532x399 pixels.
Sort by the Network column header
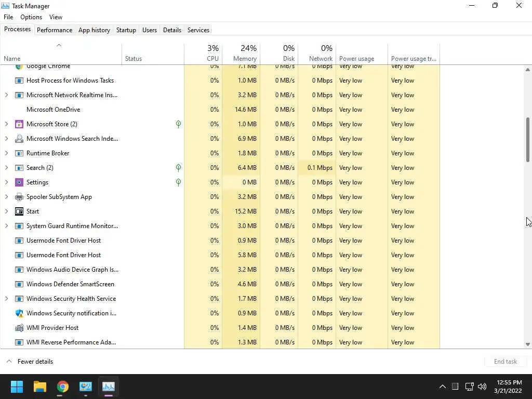pos(317,54)
